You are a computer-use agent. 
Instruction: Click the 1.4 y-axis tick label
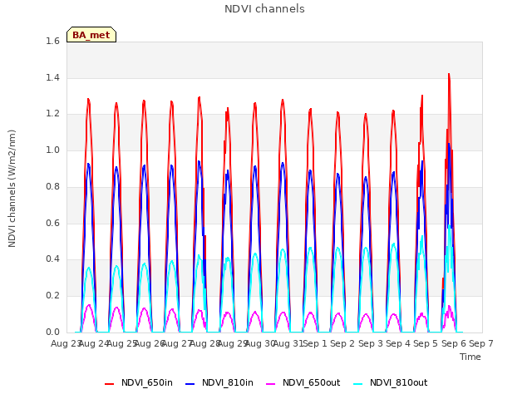pos(52,77)
